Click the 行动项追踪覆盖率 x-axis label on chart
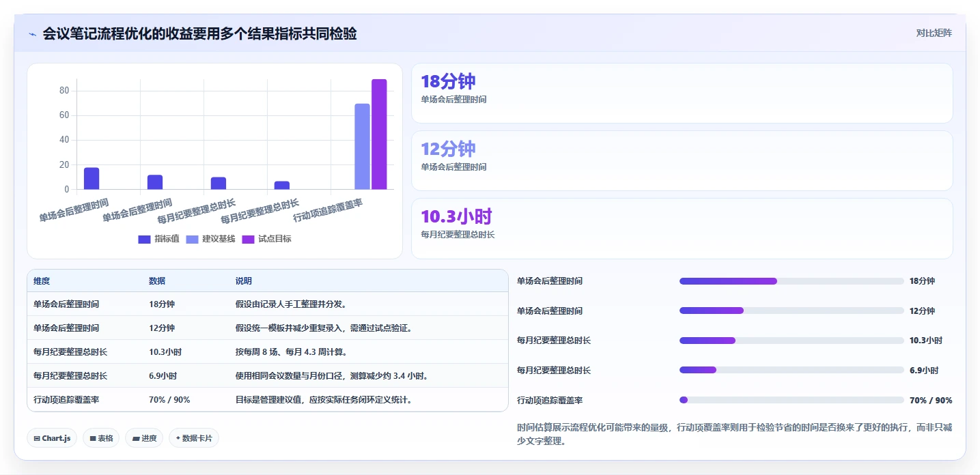 pos(328,210)
